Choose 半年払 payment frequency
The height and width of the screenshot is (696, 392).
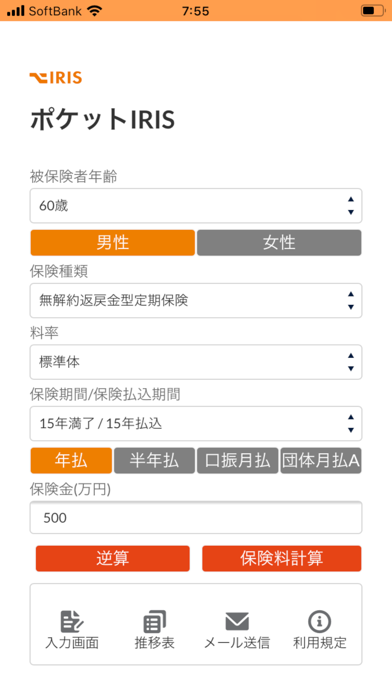tap(154, 460)
